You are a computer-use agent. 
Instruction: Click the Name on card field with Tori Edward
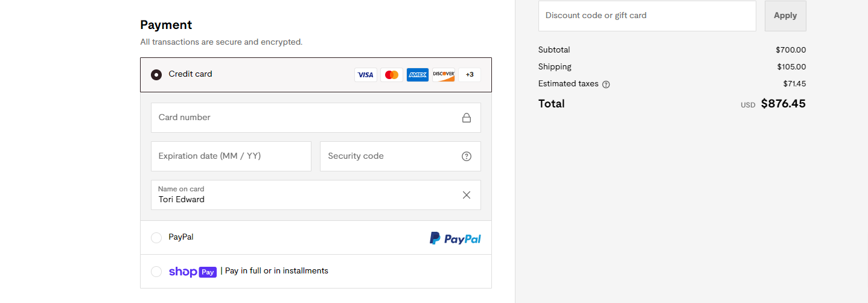(316, 195)
